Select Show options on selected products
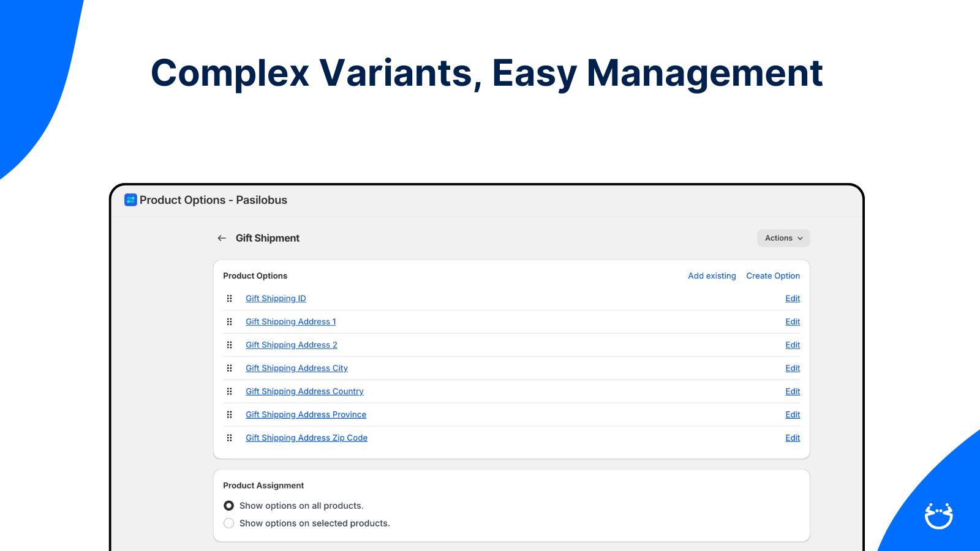This screenshot has height=551, width=980. [228, 523]
